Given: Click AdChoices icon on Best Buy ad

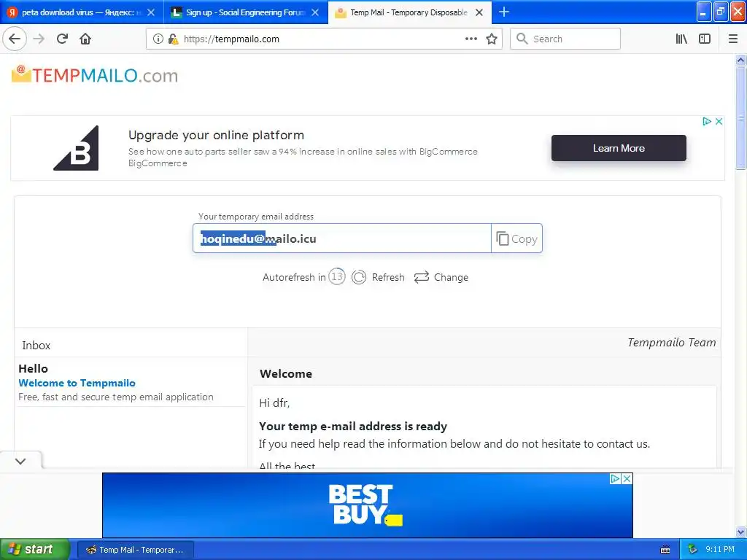Looking at the screenshot, I should [x=615, y=478].
